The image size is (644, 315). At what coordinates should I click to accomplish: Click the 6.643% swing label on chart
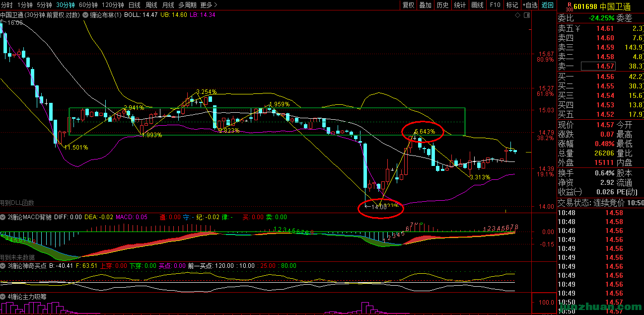tap(425, 132)
